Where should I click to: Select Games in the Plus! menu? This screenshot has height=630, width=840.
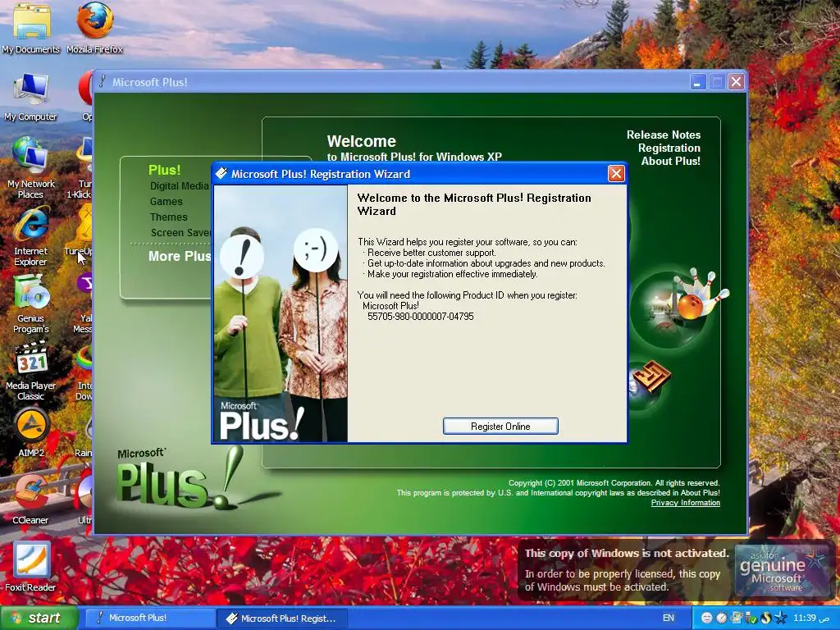[x=166, y=202]
